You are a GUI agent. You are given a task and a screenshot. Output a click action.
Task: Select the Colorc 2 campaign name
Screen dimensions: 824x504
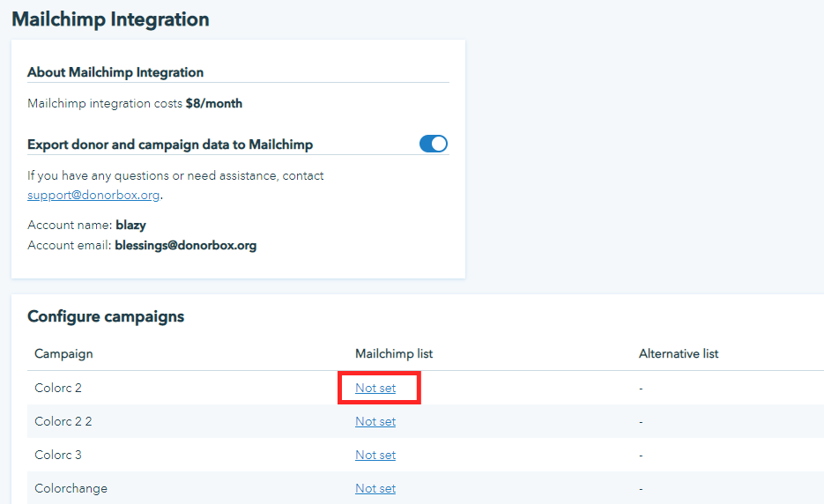[x=58, y=388]
